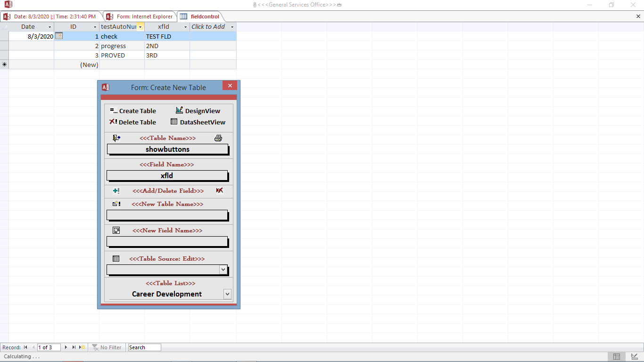Open the Date column filter dropdown

coord(50,27)
